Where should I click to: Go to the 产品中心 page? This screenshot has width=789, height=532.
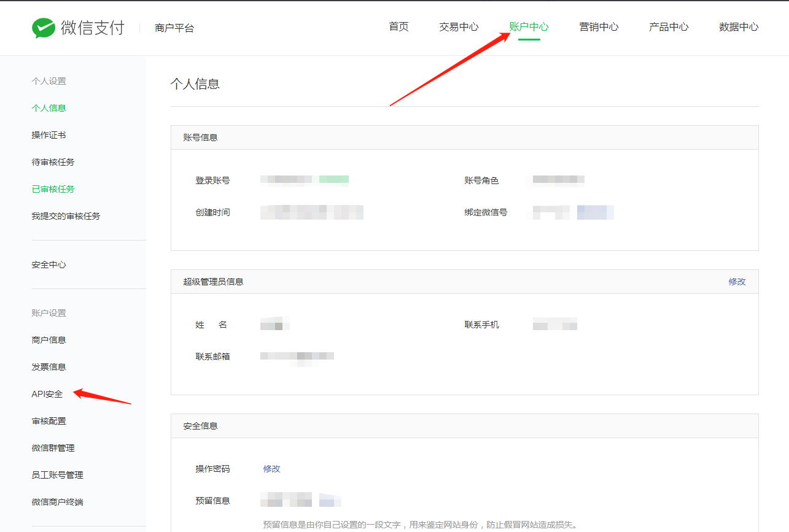[668, 27]
